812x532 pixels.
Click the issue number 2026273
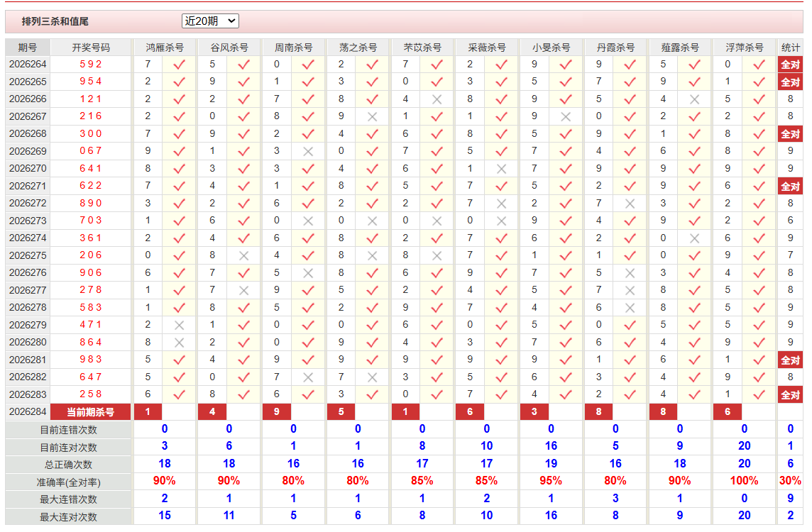(28, 221)
